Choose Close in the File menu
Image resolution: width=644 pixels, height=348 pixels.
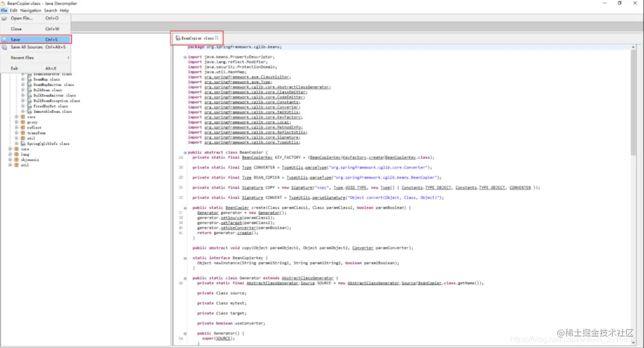coord(35,29)
